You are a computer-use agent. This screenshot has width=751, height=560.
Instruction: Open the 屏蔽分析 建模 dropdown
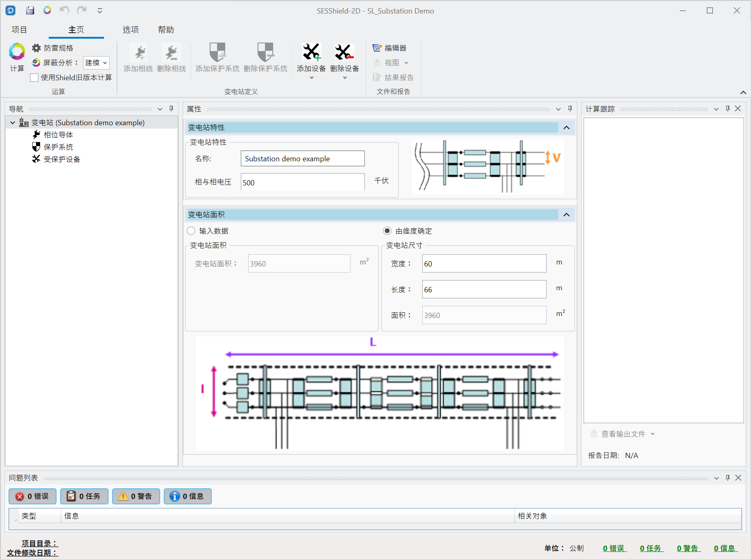click(96, 63)
